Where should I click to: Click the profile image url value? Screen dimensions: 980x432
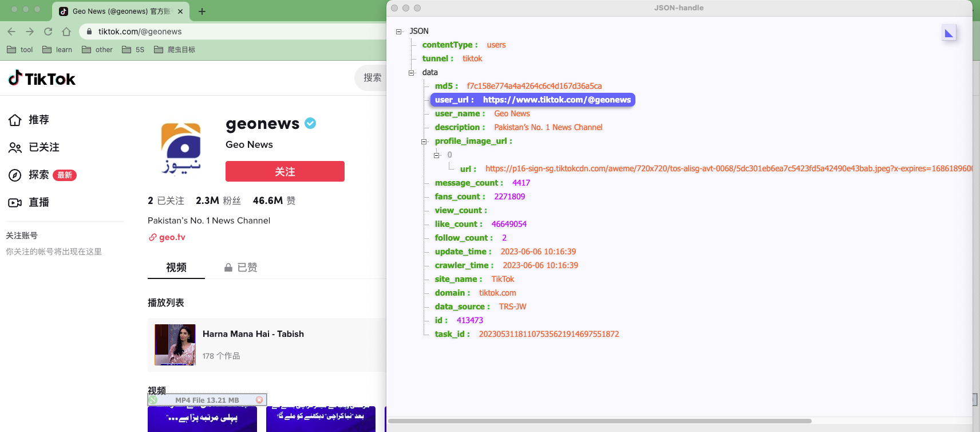click(x=729, y=168)
